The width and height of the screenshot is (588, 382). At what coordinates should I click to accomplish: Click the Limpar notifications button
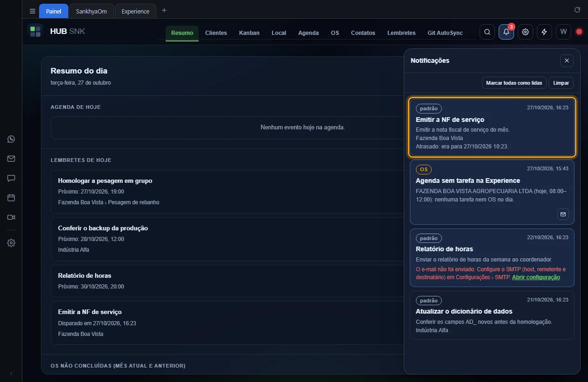click(561, 83)
